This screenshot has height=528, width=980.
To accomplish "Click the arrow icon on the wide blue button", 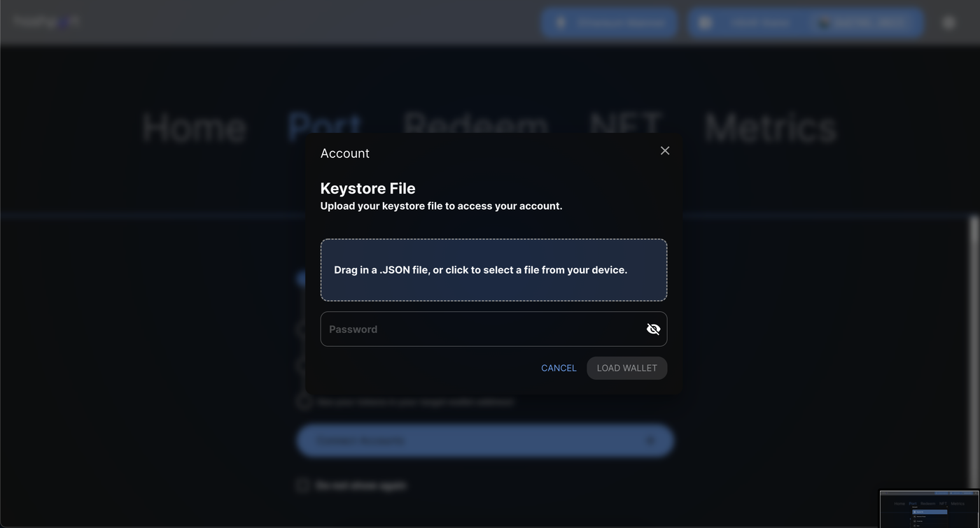I will [x=650, y=441].
